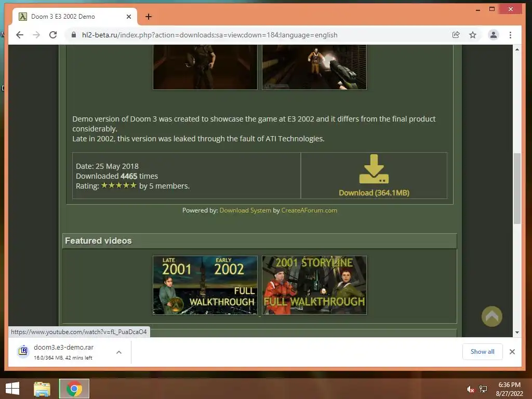This screenshot has width=532, height=399.
Task: Open the CreateAForum.com link
Action: pyautogui.click(x=309, y=210)
